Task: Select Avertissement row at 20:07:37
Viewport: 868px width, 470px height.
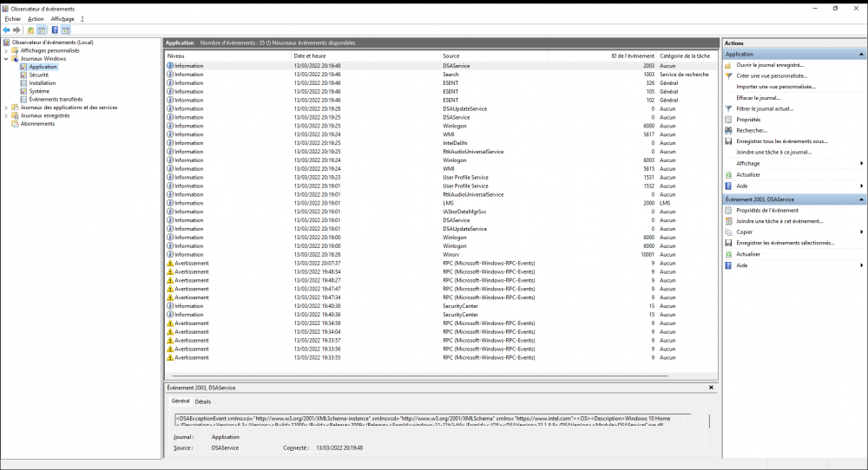Action: pyautogui.click(x=441, y=264)
